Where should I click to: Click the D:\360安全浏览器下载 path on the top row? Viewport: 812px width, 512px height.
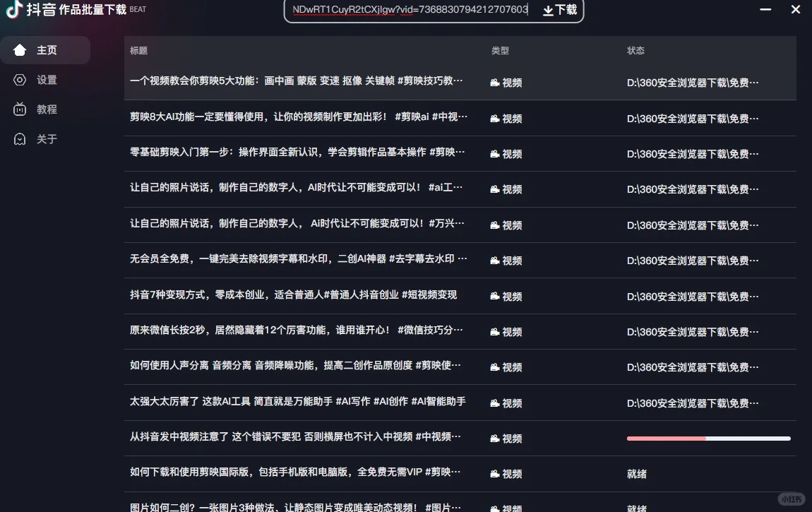[x=692, y=83]
